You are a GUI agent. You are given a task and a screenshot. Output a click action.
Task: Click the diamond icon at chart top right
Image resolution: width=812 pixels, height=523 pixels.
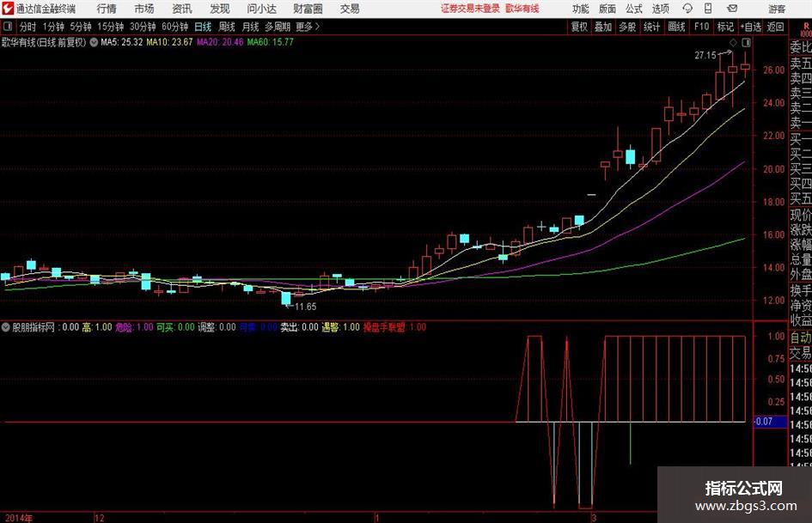(x=733, y=42)
